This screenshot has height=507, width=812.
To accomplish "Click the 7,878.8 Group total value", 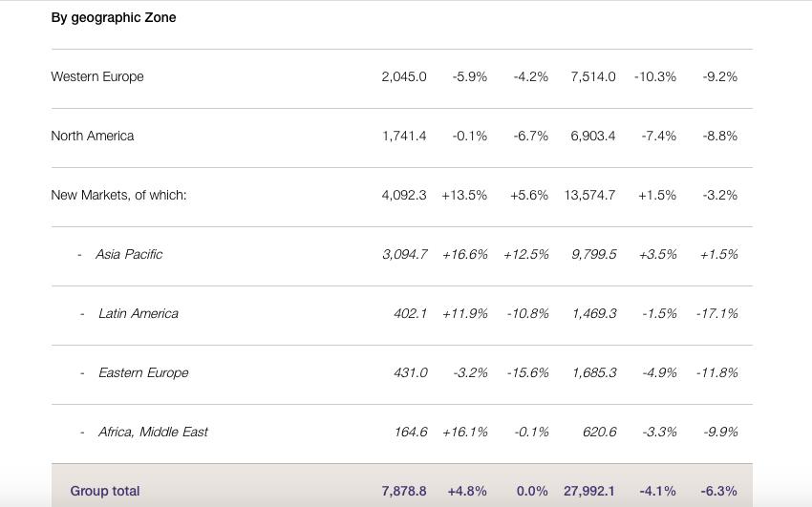I will [x=404, y=491].
